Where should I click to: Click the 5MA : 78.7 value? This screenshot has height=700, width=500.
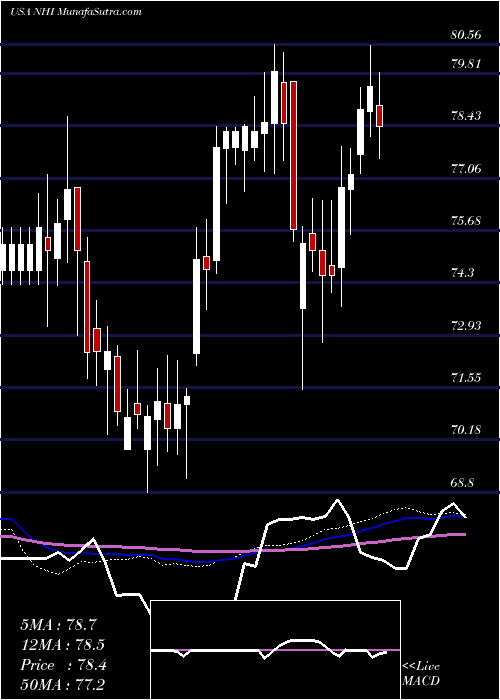tap(58, 625)
